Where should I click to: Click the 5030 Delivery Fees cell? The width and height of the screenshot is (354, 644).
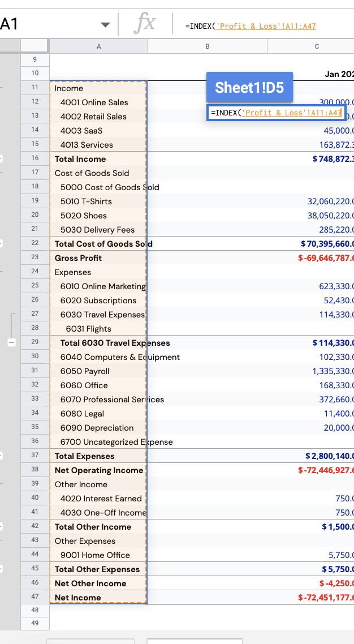(98, 230)
